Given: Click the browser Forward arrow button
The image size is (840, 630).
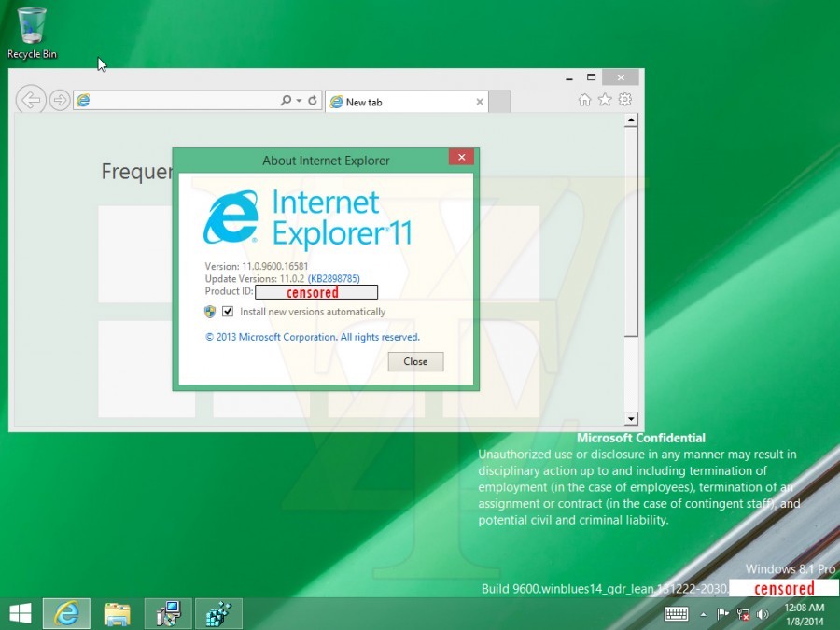Looking at the screenshot, I should click(x=60, y=100).
